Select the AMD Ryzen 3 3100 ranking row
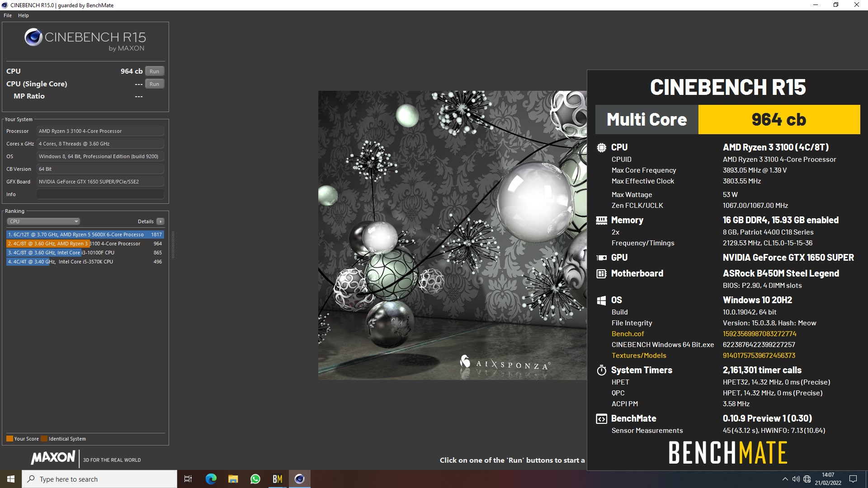This screenshot has height=488, width=868. (85, 244)
